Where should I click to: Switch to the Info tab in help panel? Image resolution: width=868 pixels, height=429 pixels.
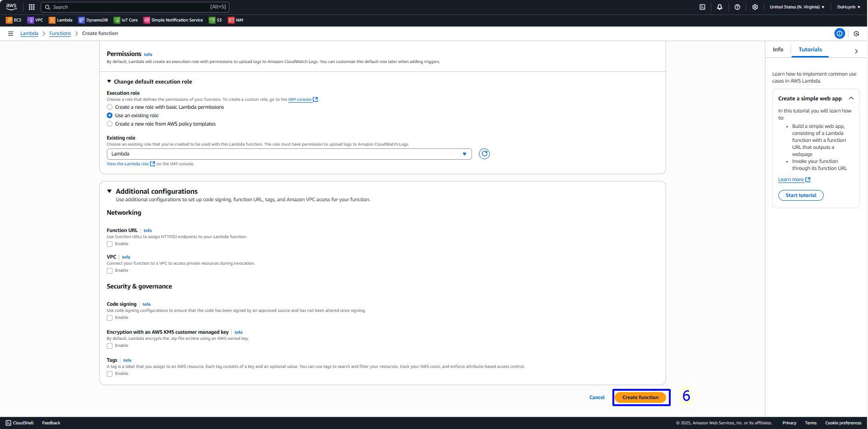(778, 49)
